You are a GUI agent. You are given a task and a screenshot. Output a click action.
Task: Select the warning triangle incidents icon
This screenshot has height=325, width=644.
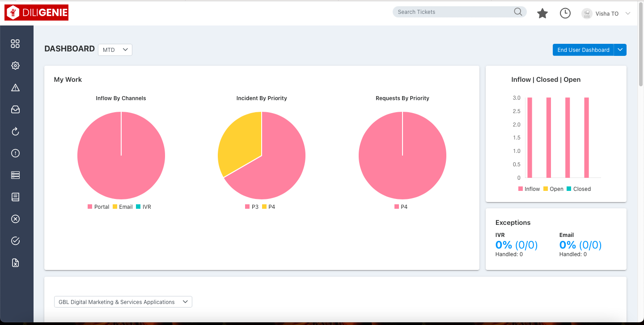(15, 87)
